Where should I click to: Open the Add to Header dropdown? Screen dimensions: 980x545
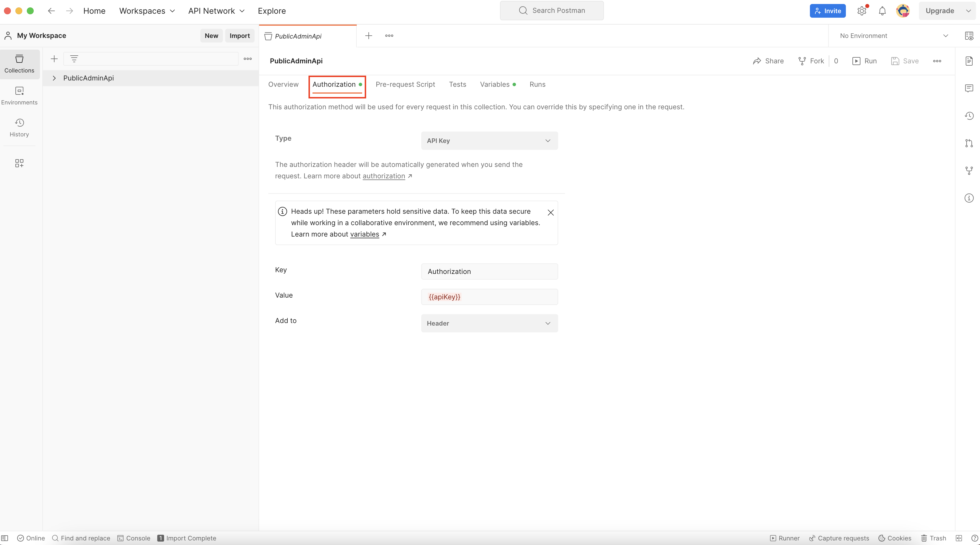pyautogui.click(x=489, y=323)
